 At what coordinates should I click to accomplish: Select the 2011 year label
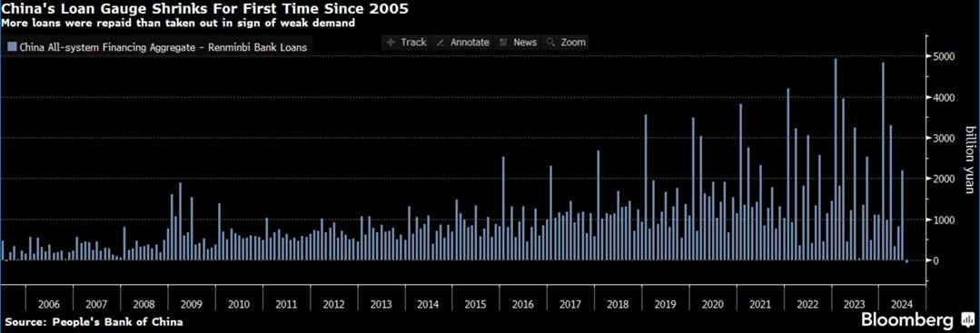point(286,304)
